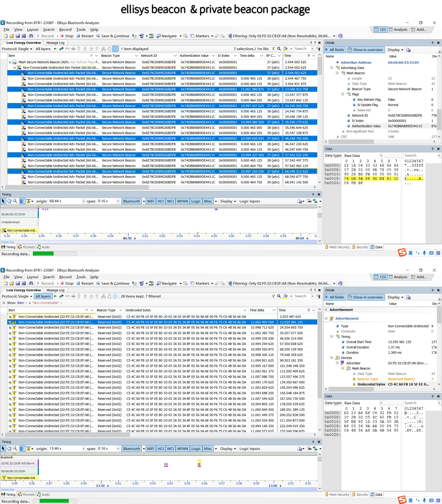Select the pointer tool in bottom Timing panel
The width and height of the screenshot is (442, 504).
click(3, 449)
